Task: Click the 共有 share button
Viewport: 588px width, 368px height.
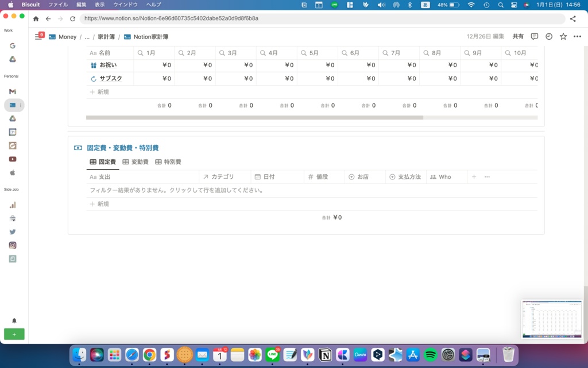Action: coord(518,36)
